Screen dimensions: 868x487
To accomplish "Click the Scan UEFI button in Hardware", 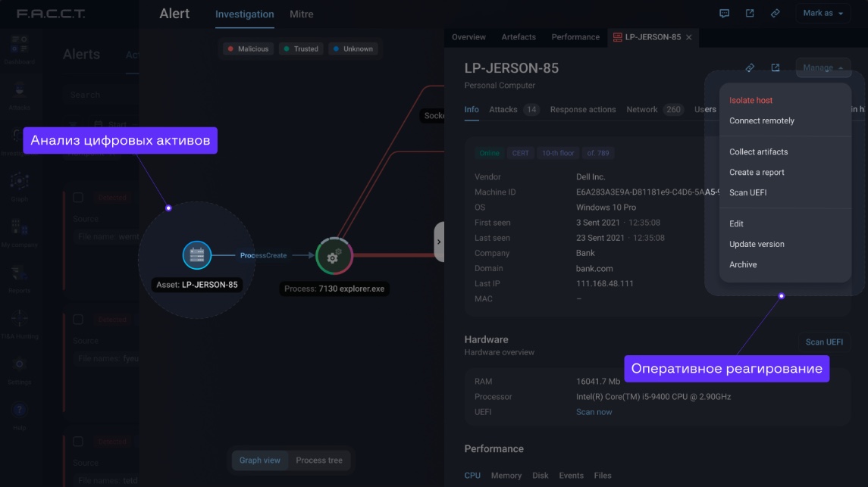I will click(x=823, y=342).
